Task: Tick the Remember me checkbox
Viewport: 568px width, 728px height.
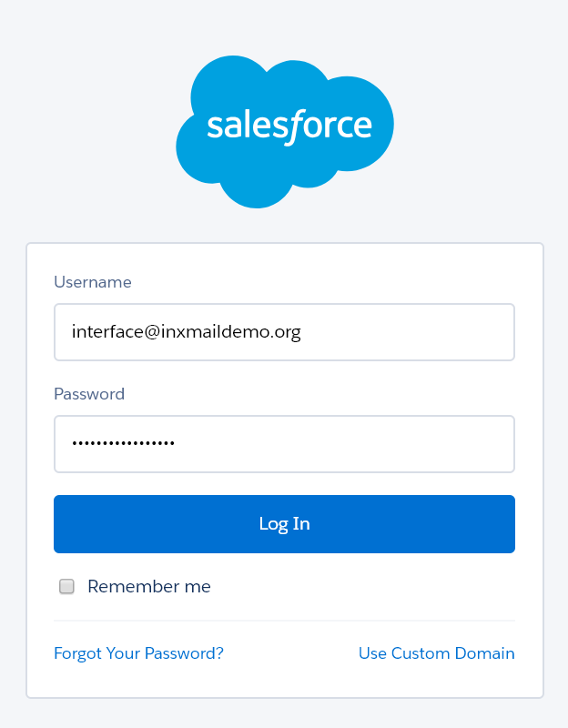Action: (x=66, y=586)
